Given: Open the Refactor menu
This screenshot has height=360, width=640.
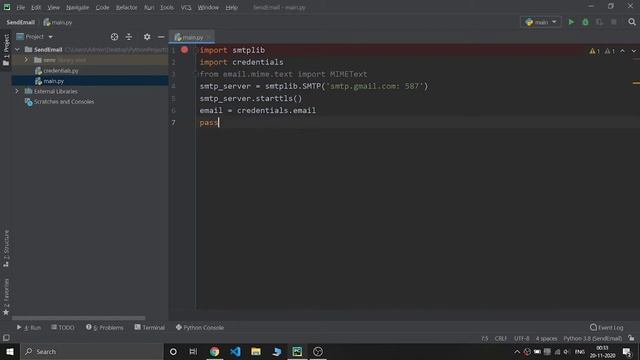Looking at the screenshot, I should point(127,7).
